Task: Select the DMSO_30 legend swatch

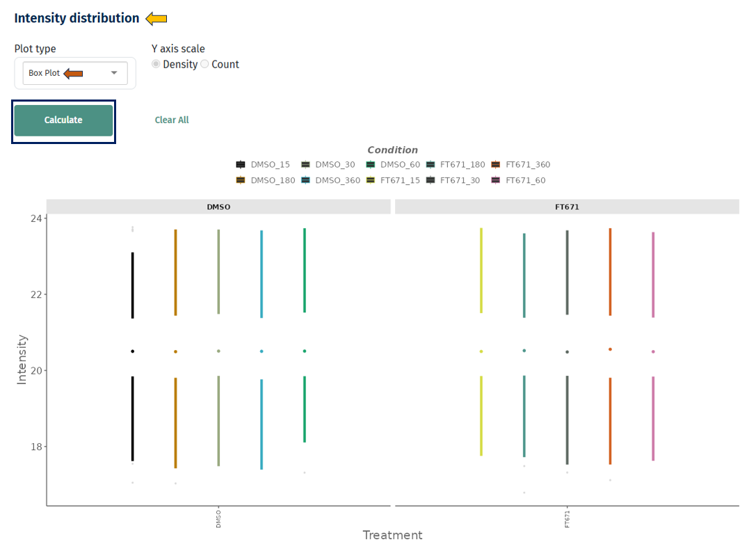Action: pyautogui.click(x=305, y=164)
